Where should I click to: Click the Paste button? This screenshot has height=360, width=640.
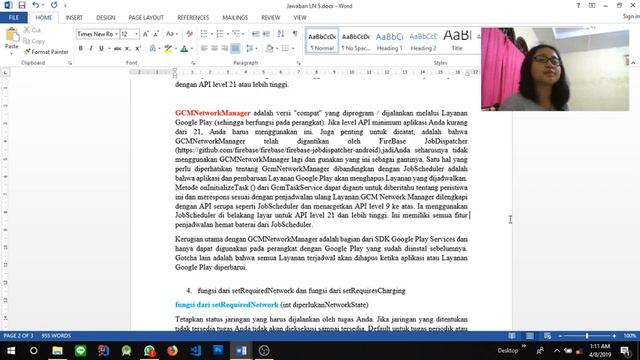(x=12, y=41)
